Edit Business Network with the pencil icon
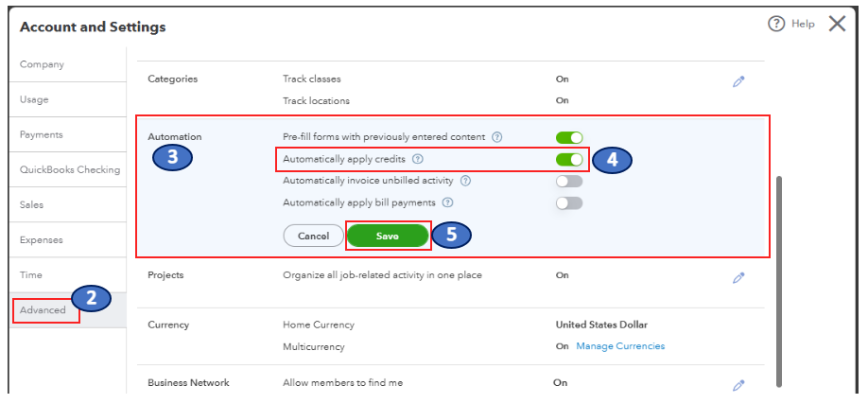 point(738,385)
